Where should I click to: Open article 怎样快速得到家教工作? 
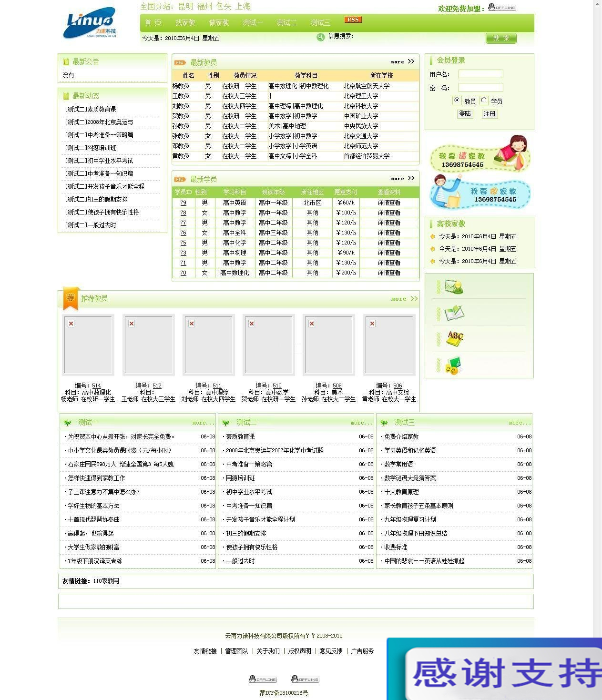tap(96, 478)
